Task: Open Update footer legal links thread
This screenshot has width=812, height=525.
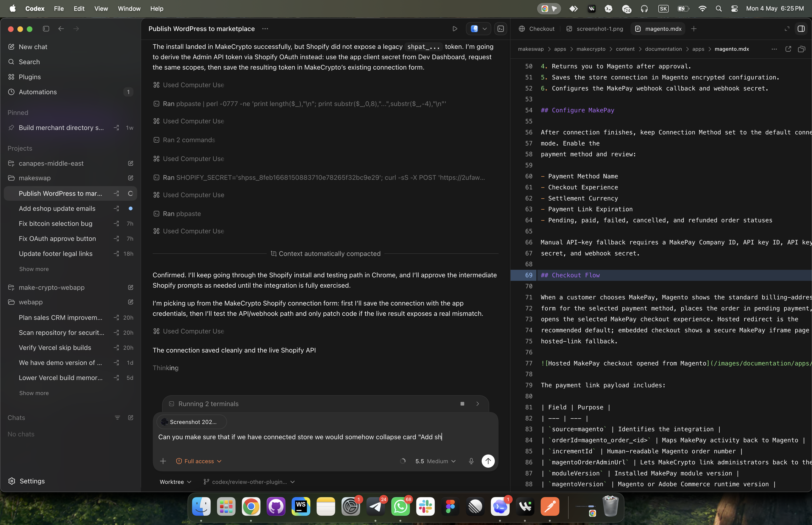Action: (x=70, y=253)
